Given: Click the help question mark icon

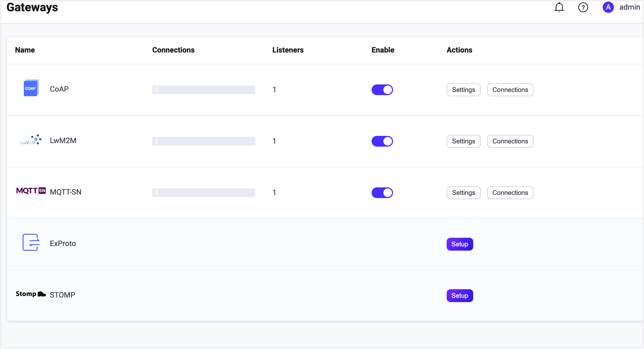Looking at the screenshot, I should (x=583, y=8).
